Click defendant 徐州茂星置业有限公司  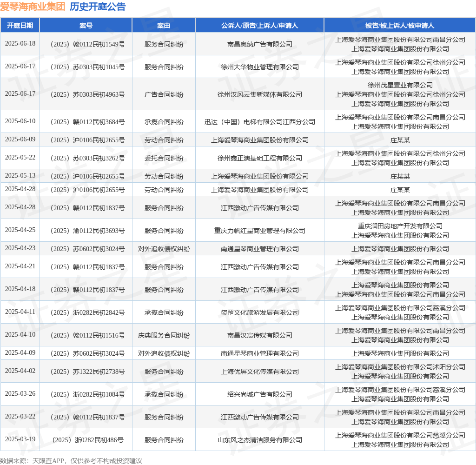tap(400, 86)
